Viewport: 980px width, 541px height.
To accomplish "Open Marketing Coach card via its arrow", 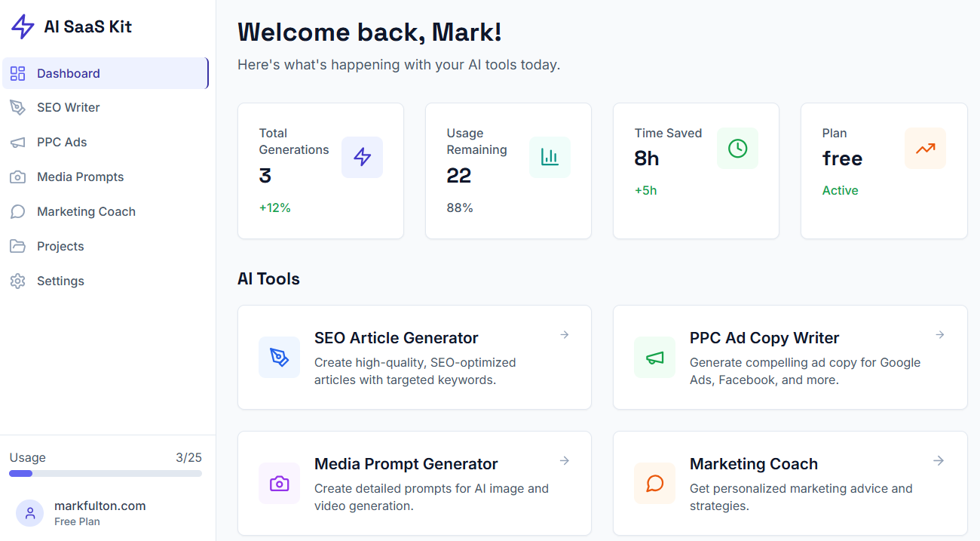I will tap(939, 461).
